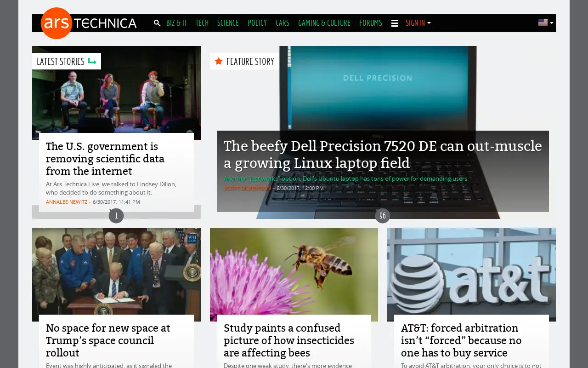Click the "To avoid AT&T arbitration" summary
The image size is (588, 368).
[471, 365]
